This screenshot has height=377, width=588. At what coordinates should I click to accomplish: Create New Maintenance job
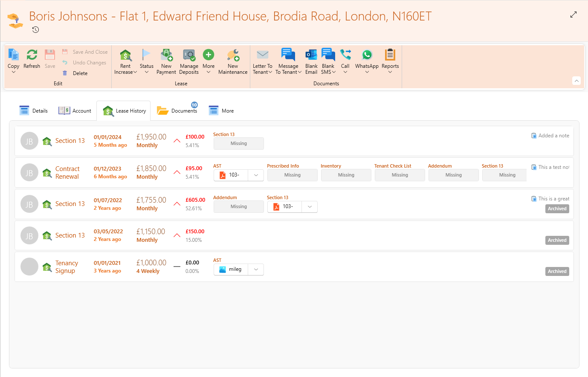[233, 61]
